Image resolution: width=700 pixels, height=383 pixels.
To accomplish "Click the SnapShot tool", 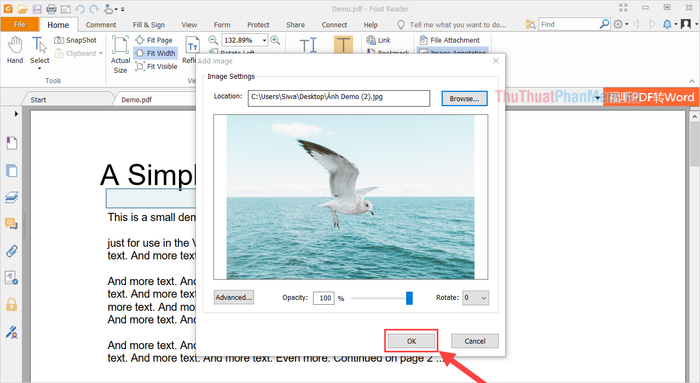I will (x=75, y=40).
